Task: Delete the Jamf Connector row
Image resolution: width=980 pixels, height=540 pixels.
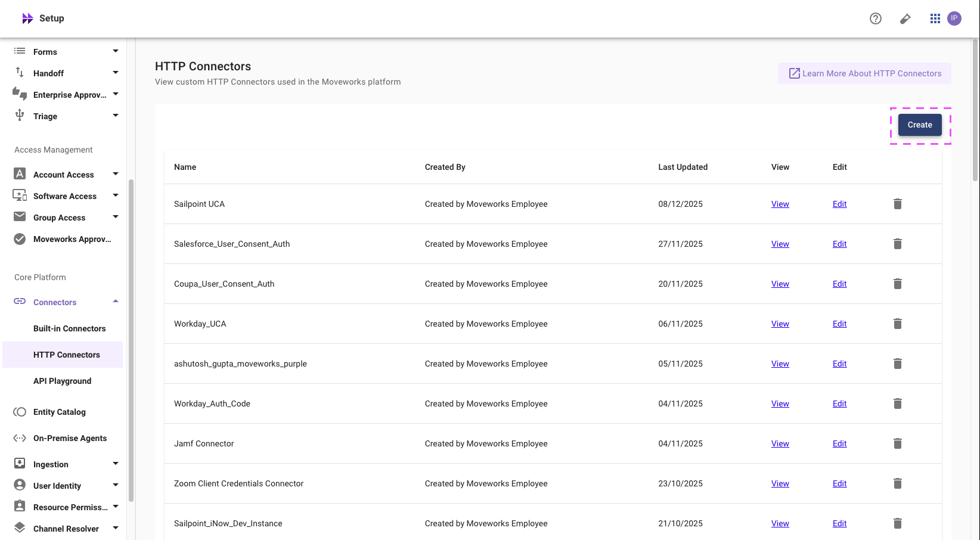Action: tap(898, 443)
